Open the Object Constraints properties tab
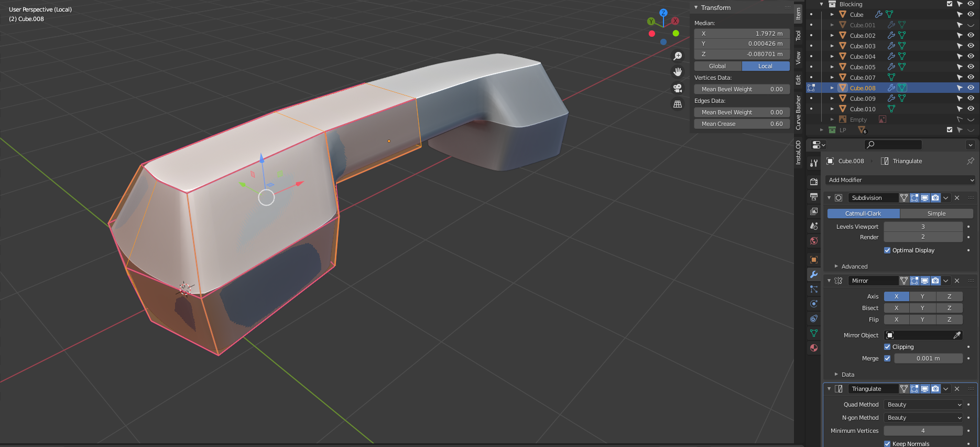This screenshot has height=447, width=980. [x=814, y=318]
